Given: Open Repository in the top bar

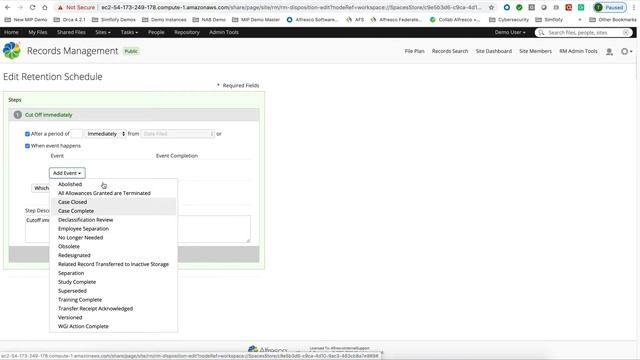Looking at the screenshot, I should pos(187,32).
